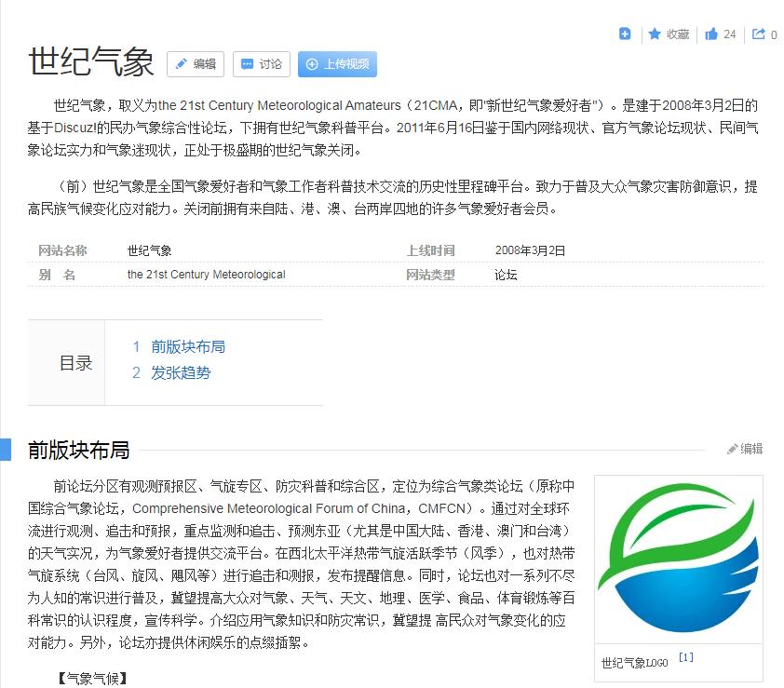Edit the 前版块布局 section via pencil 编辑

(x=745, y=449)
